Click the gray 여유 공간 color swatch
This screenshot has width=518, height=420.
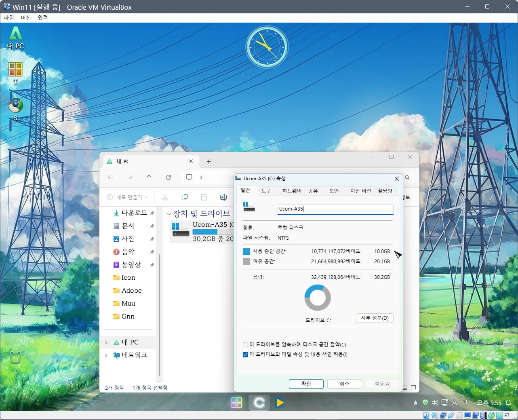[246, 262]
